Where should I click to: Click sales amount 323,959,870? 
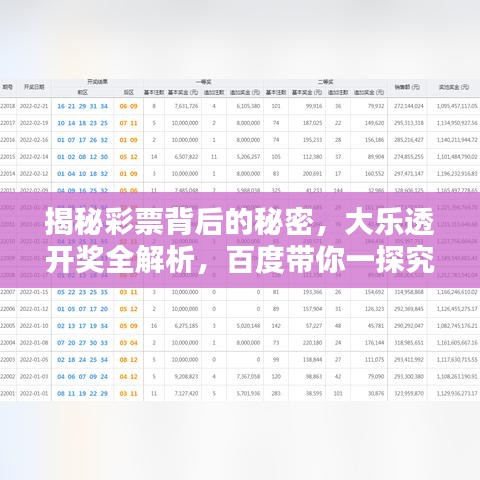click(409, 393)
